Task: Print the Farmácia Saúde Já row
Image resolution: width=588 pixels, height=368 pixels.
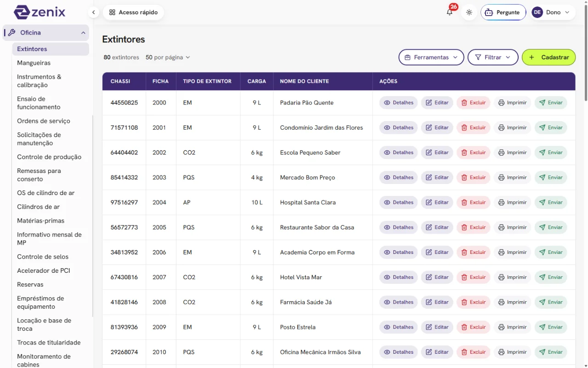Action: pyautogui.click(x=512, y=302)
